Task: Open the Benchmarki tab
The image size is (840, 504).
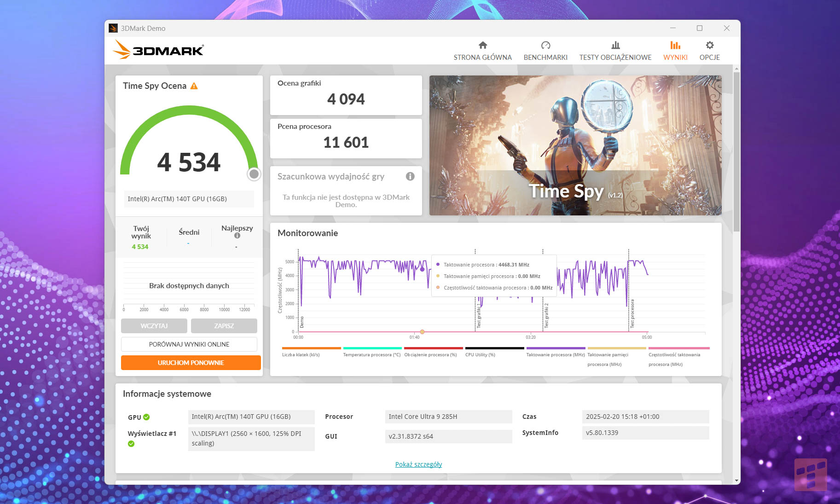Action: point(545,51)
